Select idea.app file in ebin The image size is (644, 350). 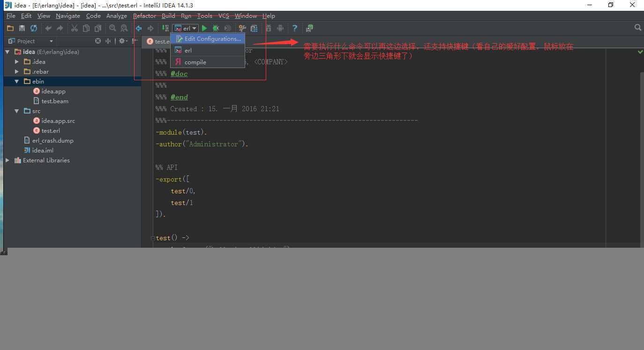49,91
